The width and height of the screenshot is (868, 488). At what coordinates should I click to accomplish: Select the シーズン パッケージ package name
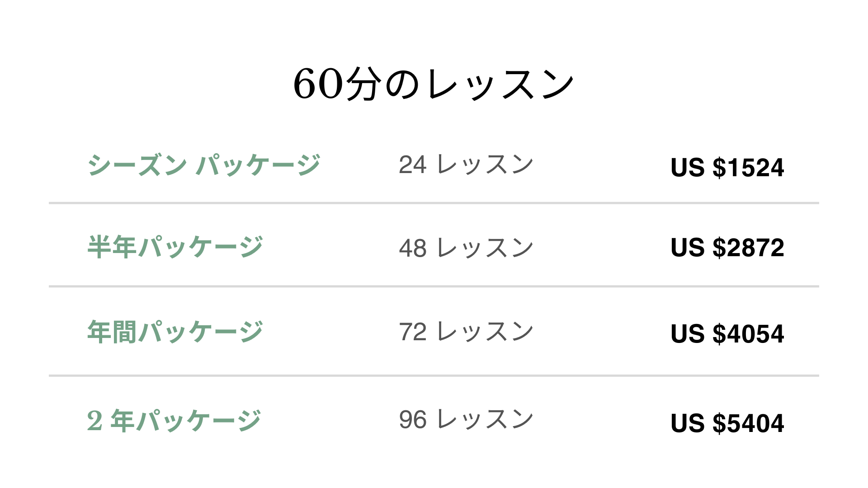coord(204,165)
